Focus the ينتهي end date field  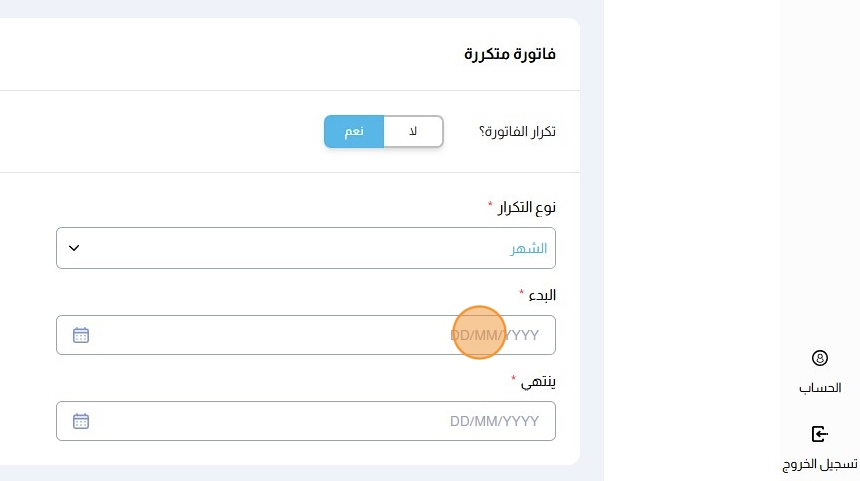tap(305, 421)
